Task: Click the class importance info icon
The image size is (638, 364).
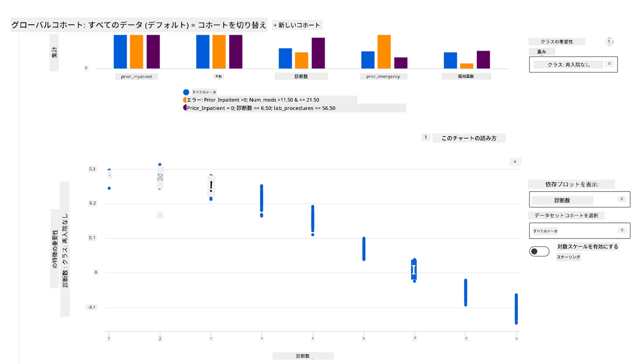Action: pyautogui.click(x=609, y=41)
